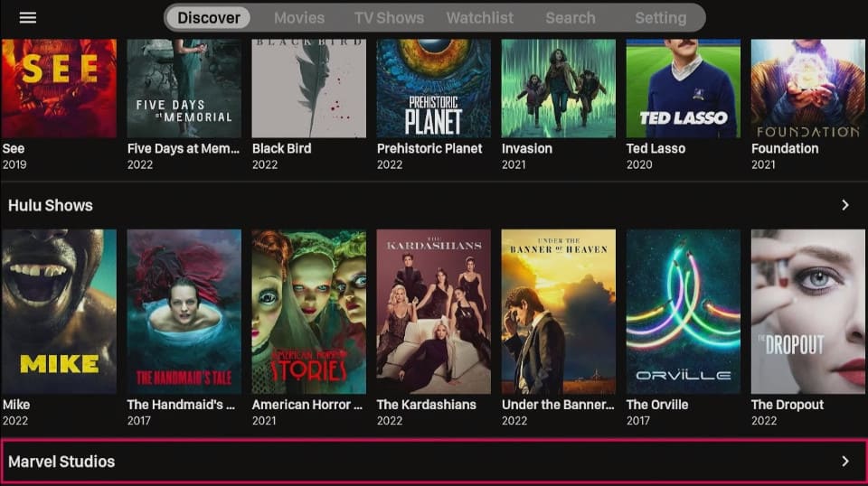Open the Mike poster
The image size is (868, 486).
[x=59, y=312]
